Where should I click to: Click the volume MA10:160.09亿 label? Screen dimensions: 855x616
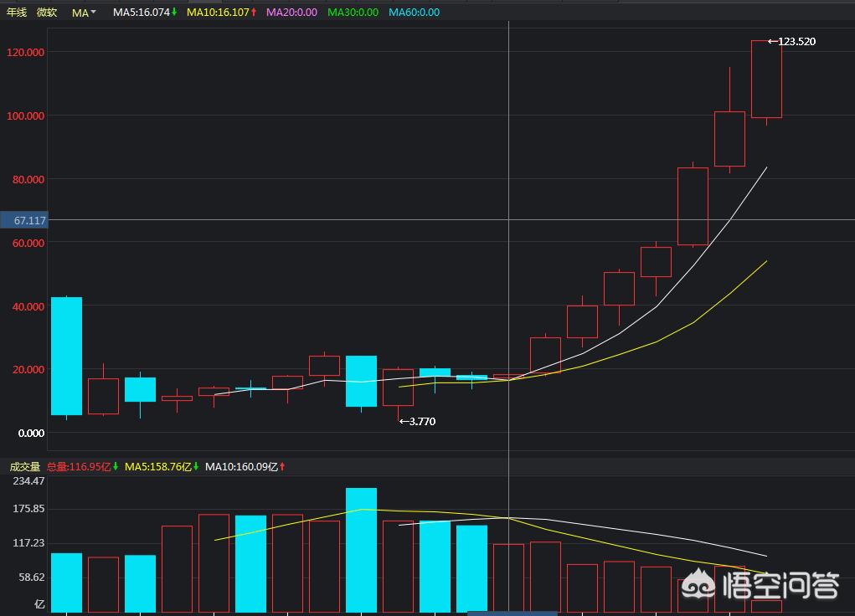pos(241,466)
